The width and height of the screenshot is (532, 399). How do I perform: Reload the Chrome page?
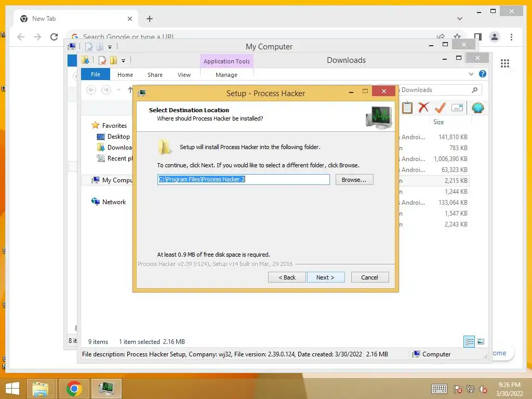pos(54,37)
